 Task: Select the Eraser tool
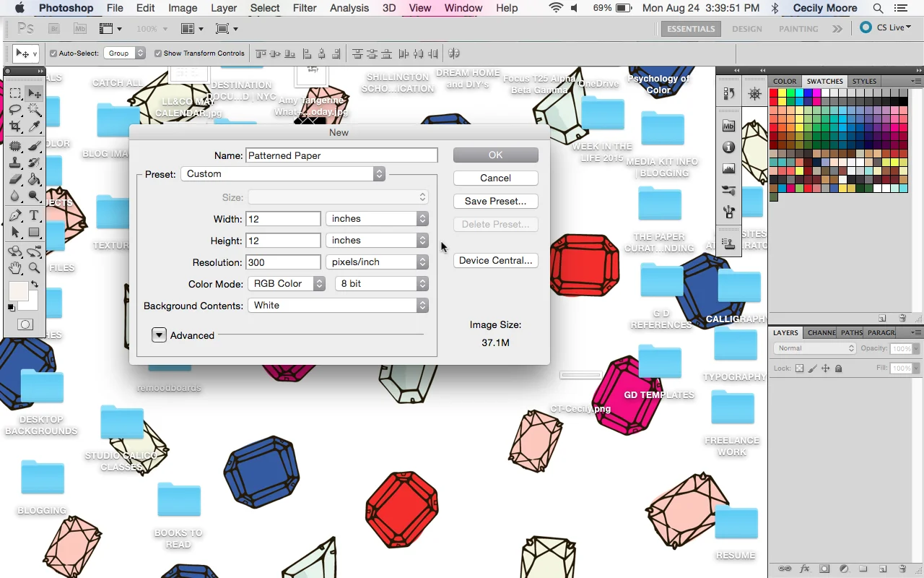pos(15,179)
